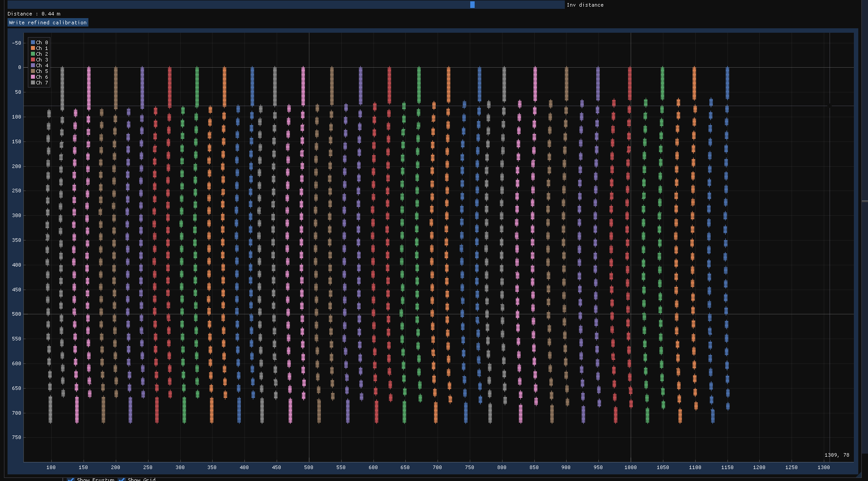Click the -50 label on vertical axis
This screenshot has height=481, width=868.
pyautogui.click(x=16, y=43)
